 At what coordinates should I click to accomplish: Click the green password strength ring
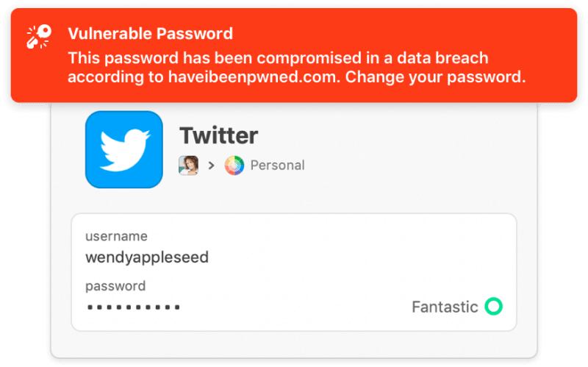pos(494,306)
